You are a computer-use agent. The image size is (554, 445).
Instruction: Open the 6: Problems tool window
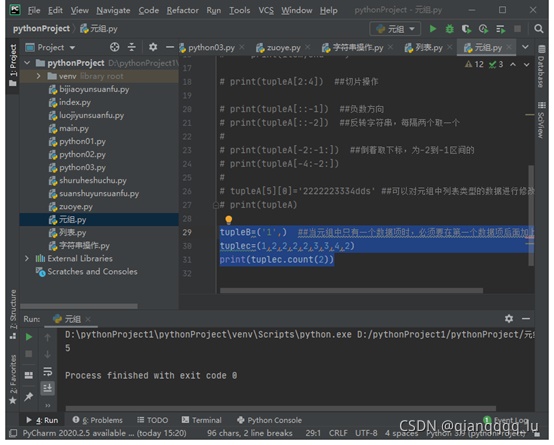tap(98, 420)
